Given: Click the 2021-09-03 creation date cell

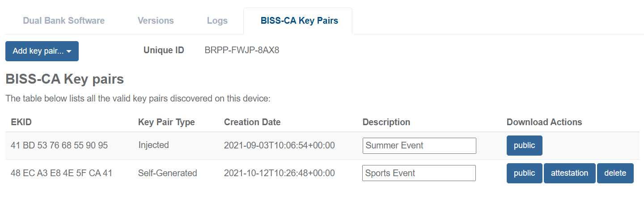Looking at the screenshot, I should tap(279, 145).
